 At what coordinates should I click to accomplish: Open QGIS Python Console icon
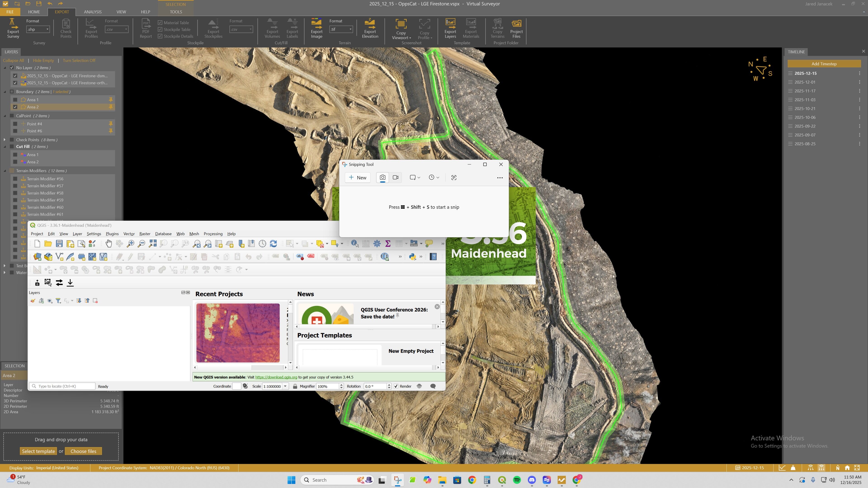click(x=412, y=257)
